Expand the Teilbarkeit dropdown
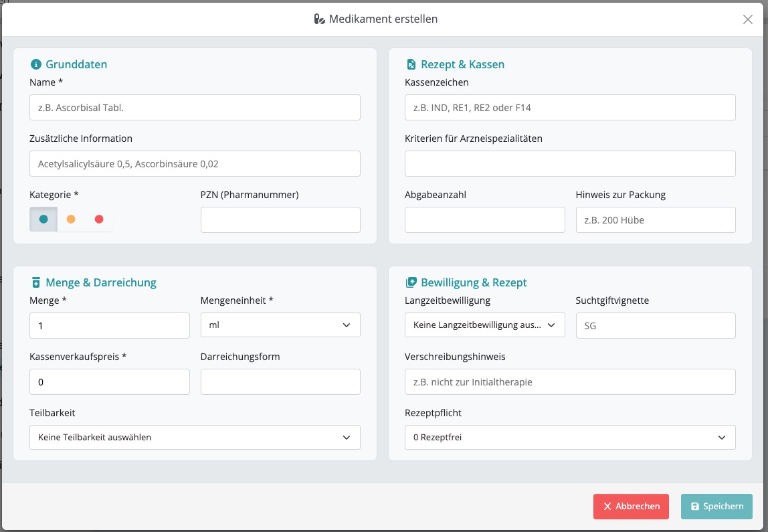768x532 pixels. tap(195, 438)
